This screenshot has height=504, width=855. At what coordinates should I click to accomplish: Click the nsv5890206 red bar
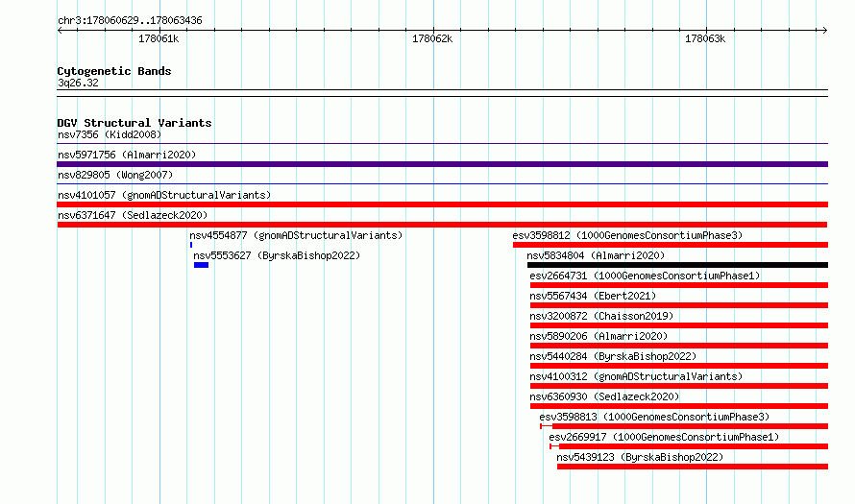pos(679,346)
